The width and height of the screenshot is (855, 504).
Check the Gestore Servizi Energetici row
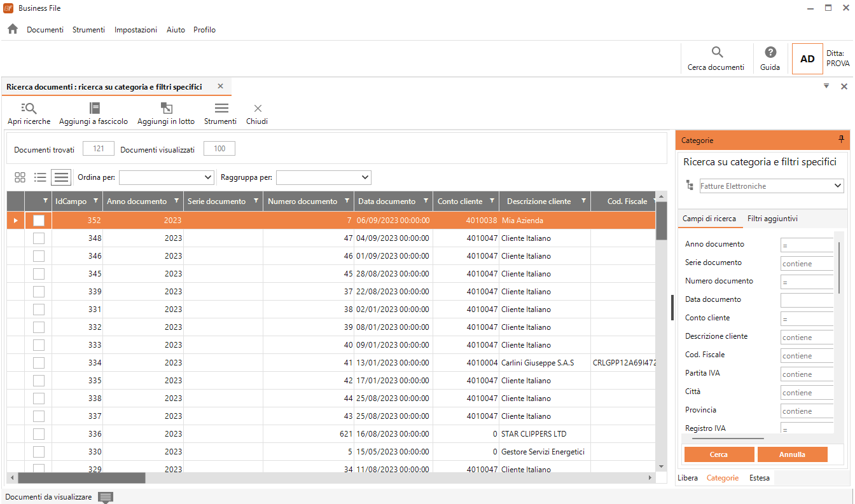(39, 452)
